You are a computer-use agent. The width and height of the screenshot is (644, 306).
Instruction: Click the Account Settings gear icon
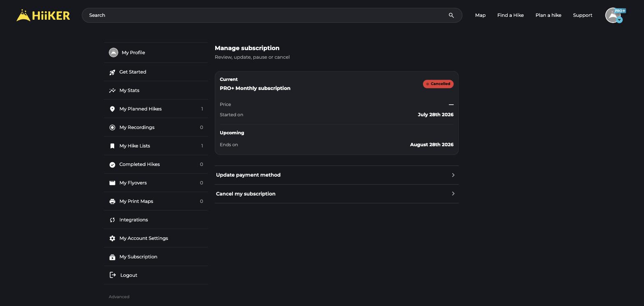(112, 238)
